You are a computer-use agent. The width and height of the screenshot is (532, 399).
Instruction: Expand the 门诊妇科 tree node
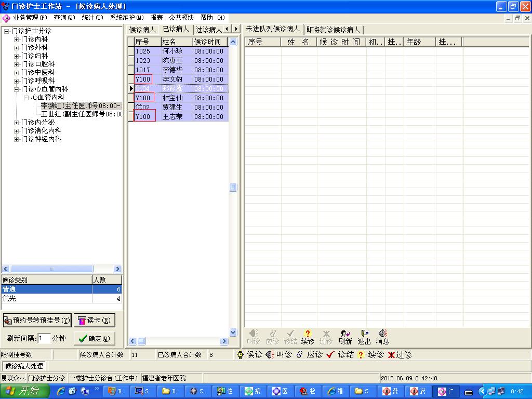16,56
